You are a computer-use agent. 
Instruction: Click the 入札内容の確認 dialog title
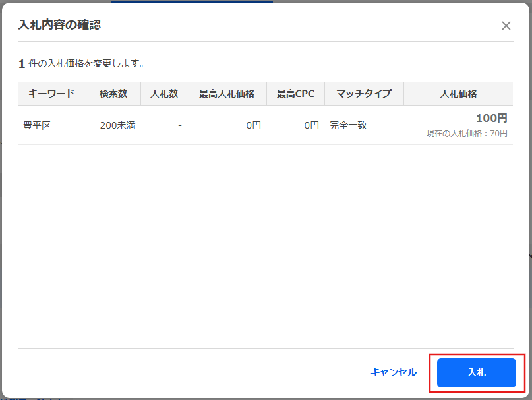coord(59,26)
